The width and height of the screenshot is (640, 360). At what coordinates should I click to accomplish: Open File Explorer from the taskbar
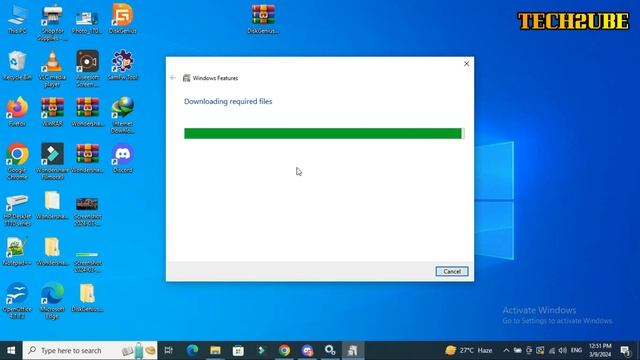tap(215, 350)
